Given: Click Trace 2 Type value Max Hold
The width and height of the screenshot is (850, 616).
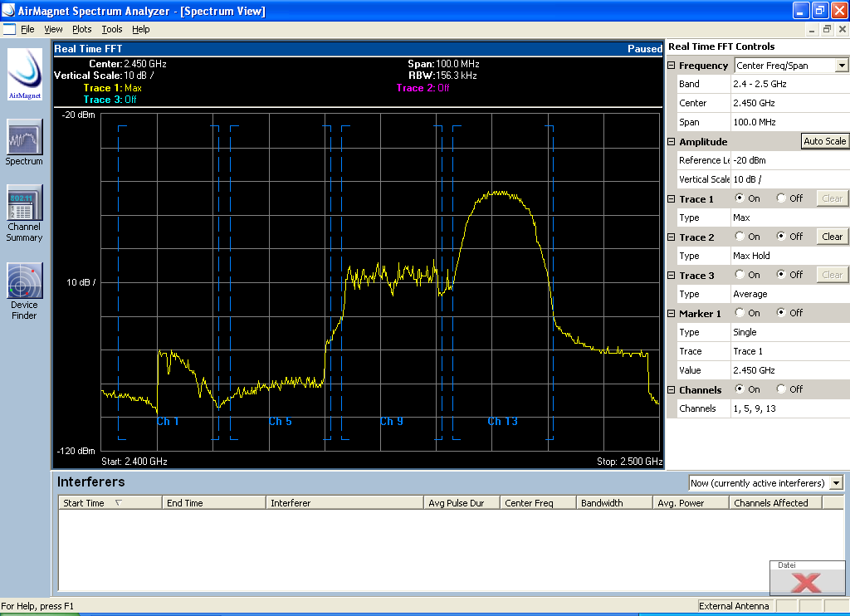Looking at the screenshot, I should coord(790,256).
